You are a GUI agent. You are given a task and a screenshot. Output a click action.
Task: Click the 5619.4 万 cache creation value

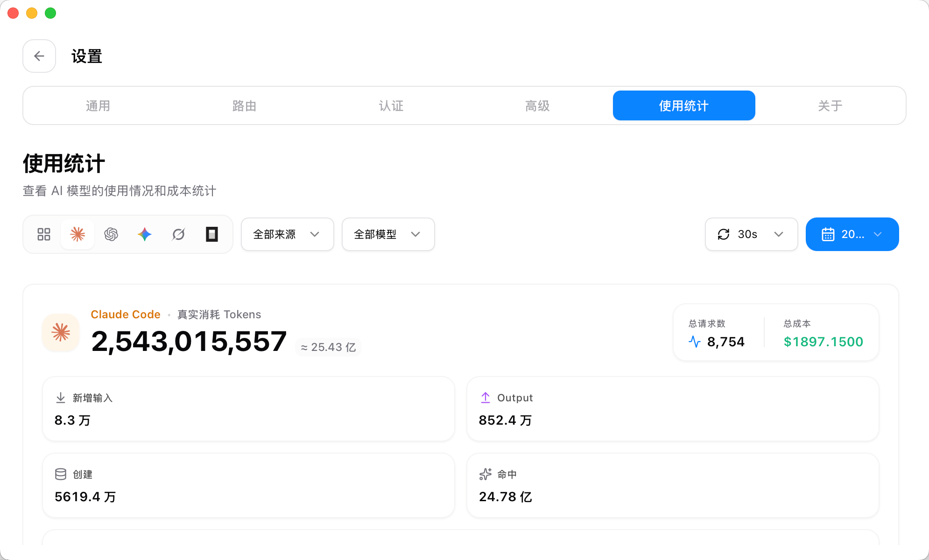pyautogui.click(x=85, y=497)
